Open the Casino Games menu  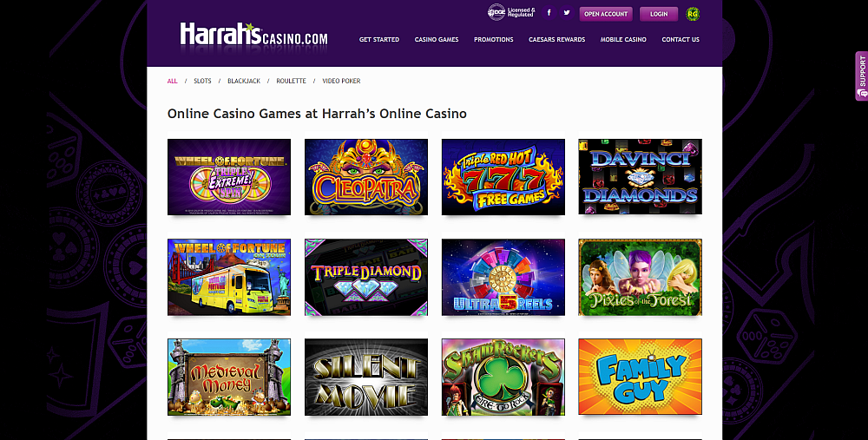(x=437, y=39)
